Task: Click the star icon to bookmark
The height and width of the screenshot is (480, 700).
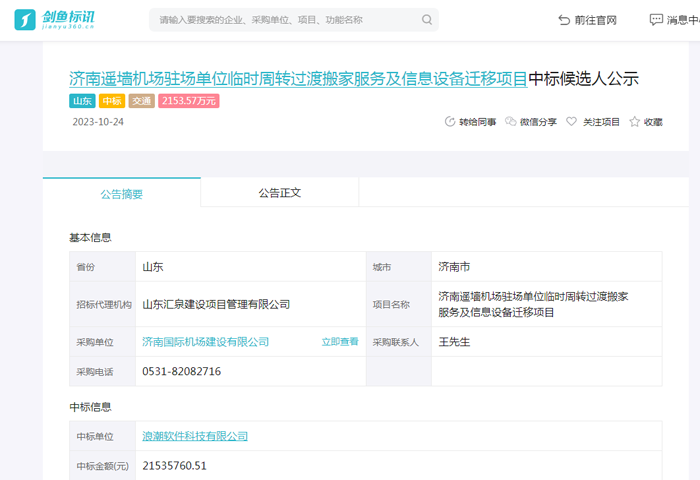Action: click(x=634, y=122)
